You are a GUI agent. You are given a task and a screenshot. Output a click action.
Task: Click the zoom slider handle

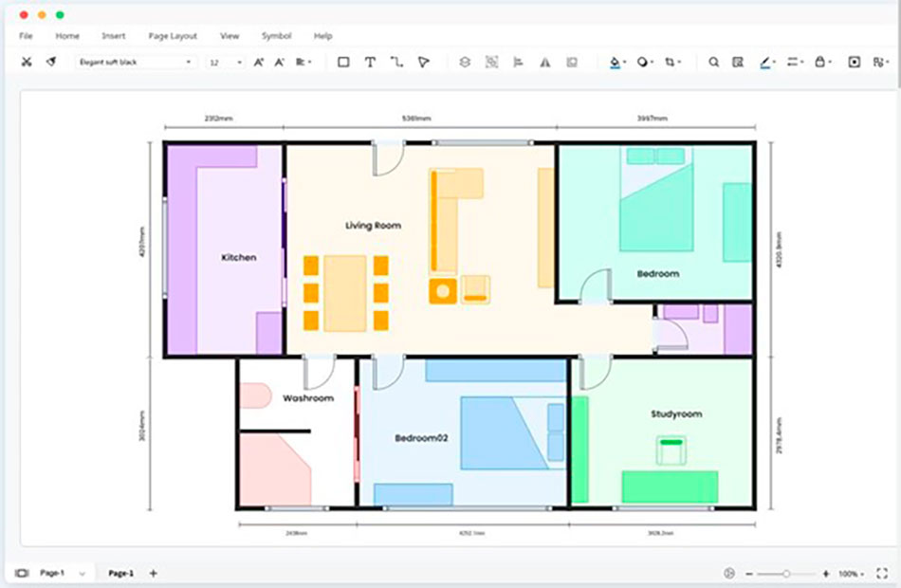click(786, 574)
